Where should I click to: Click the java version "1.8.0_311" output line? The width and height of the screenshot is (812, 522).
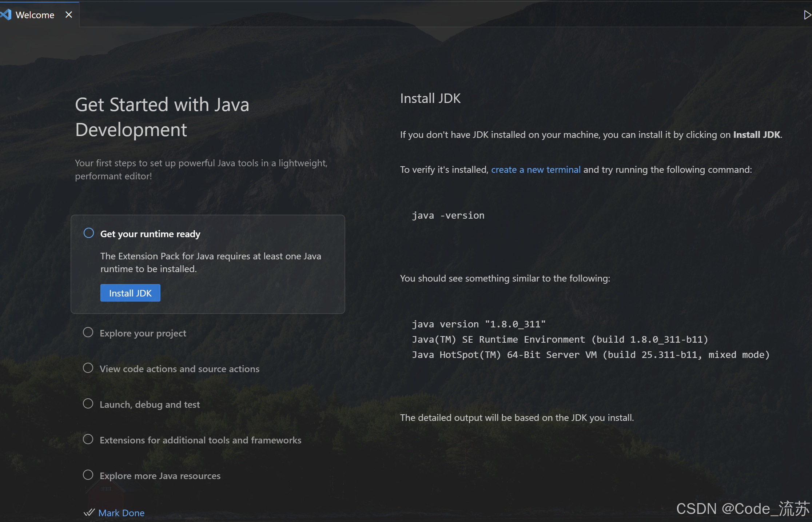pyautogui.click(x=479, y=324)
